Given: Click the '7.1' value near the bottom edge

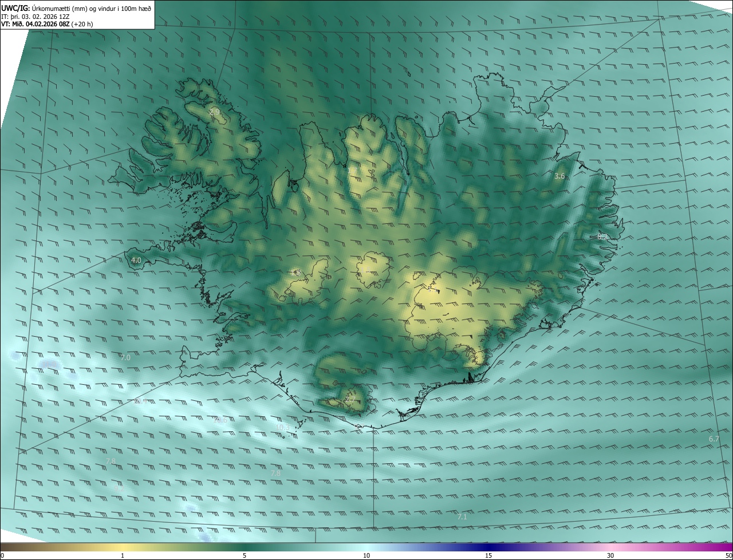Looking at the screenshot, I should (462, 517).
